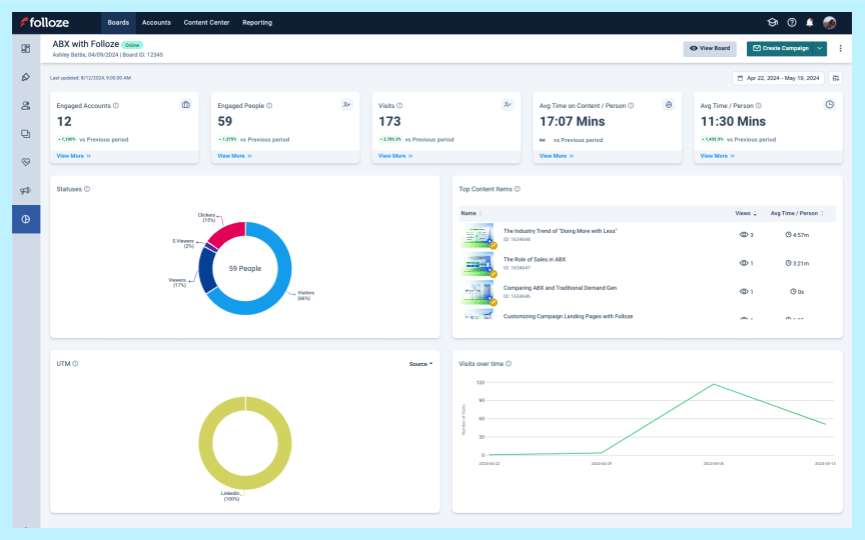Select the megaphone icon in sidebar
Image resolution: width=865 pixels, height=540 pixels.
(x=25, y=190)
